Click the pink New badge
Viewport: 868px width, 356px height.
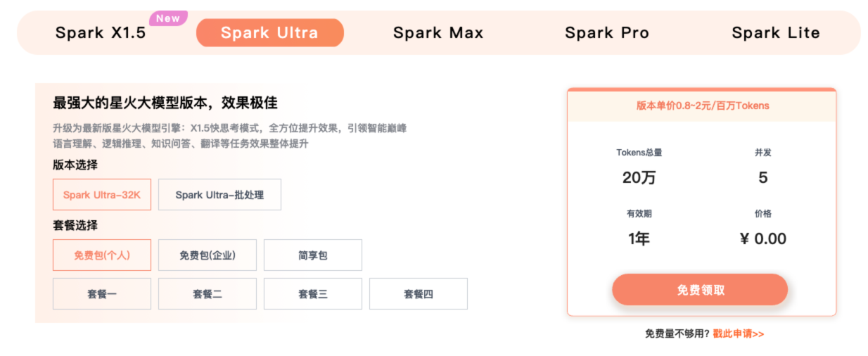tap(168, 19)
